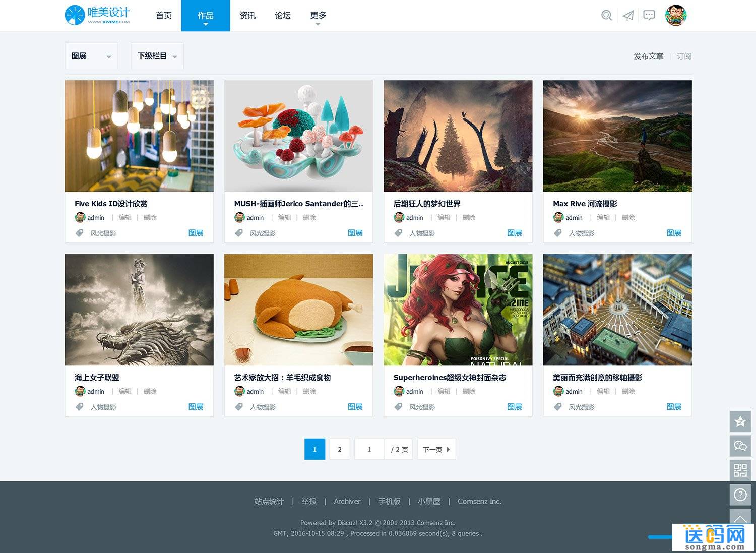Open the search magnifier icon
Screen dimensions: 756x553
tap(607, 16)
